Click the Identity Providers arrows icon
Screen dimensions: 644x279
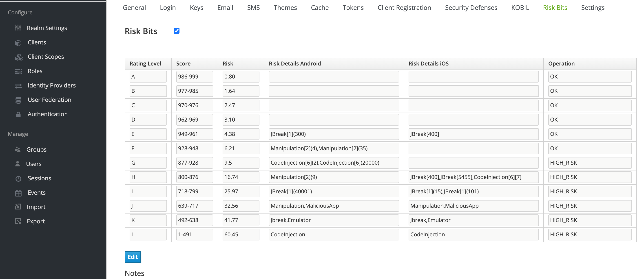pos(18,86)
